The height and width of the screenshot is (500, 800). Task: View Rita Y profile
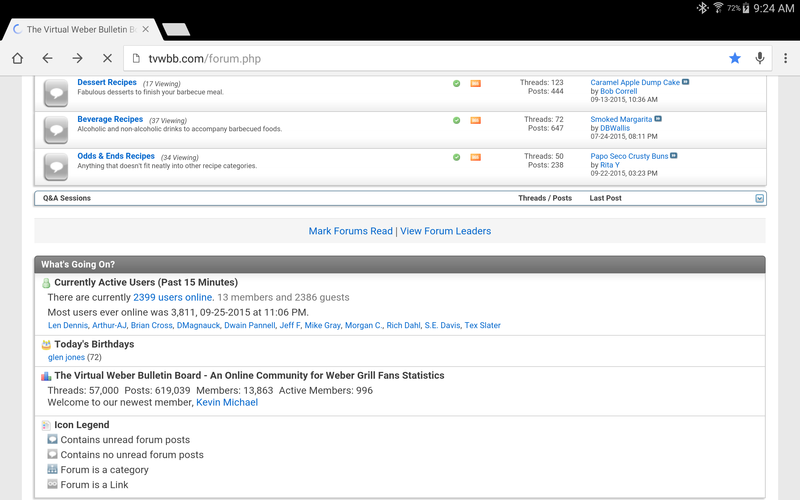(x=610, y=165)
